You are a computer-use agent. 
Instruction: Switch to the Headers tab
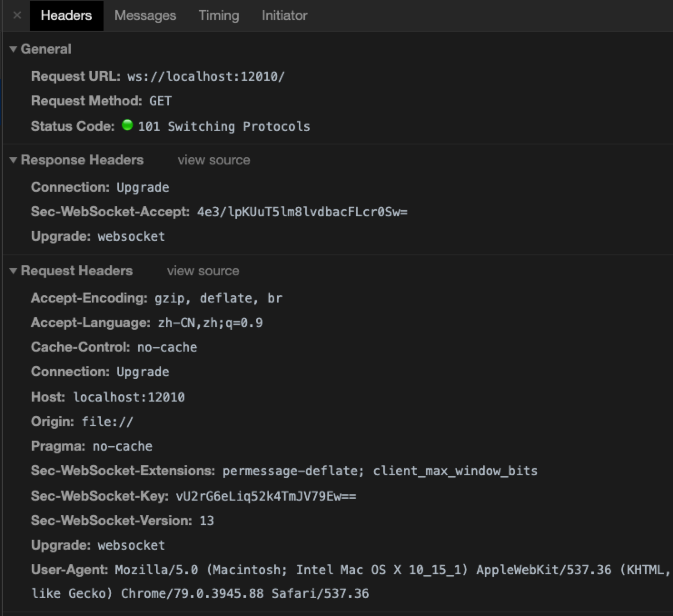(66, 15)
